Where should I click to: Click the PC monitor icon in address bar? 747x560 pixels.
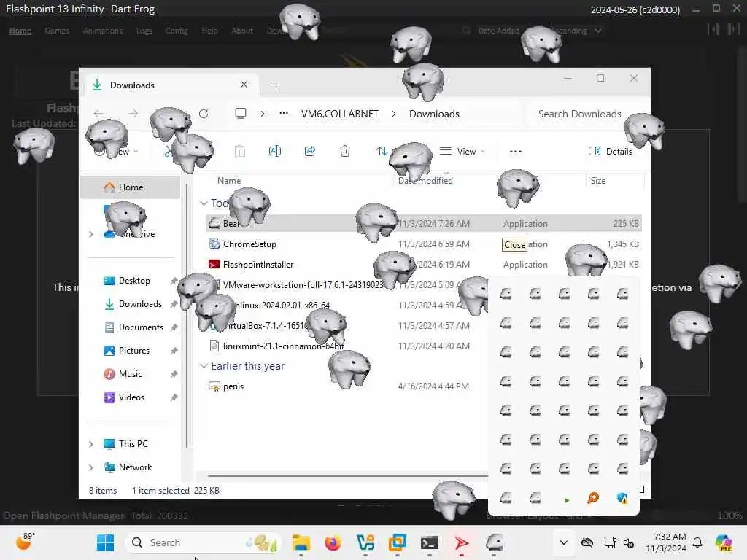(241, 114)
